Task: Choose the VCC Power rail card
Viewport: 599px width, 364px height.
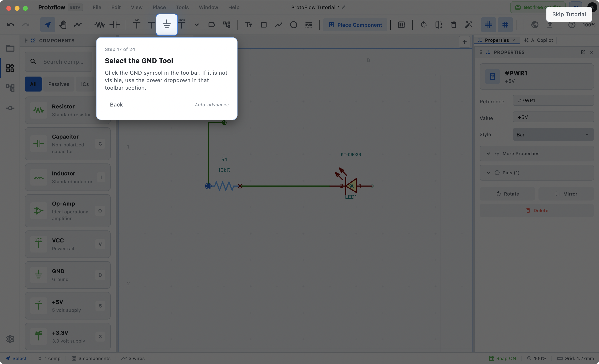Action: click(68, 244)
